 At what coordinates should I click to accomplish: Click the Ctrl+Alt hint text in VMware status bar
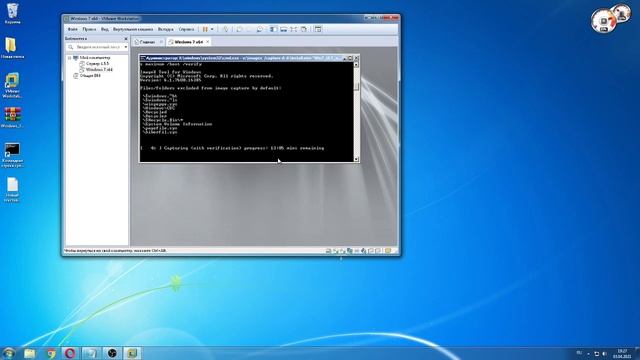pyautogui.click(x=115, y=251)
